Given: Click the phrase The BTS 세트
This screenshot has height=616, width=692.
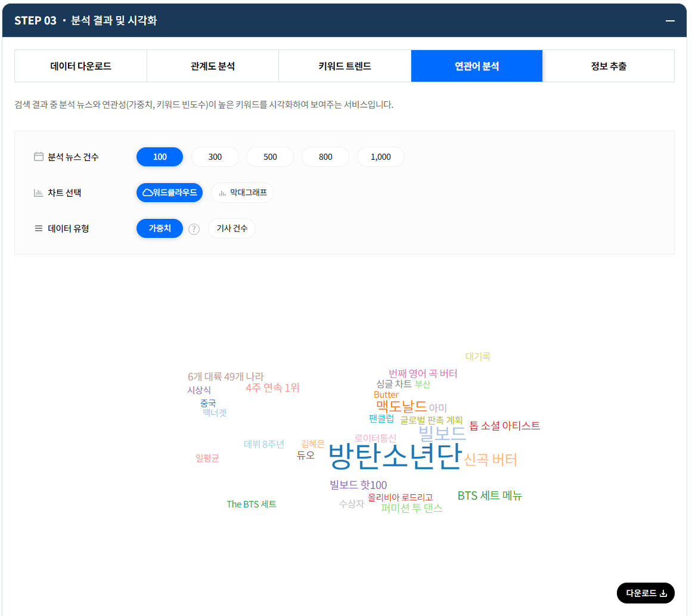Looking at the screenshot, I should click(x=251, y=504).
